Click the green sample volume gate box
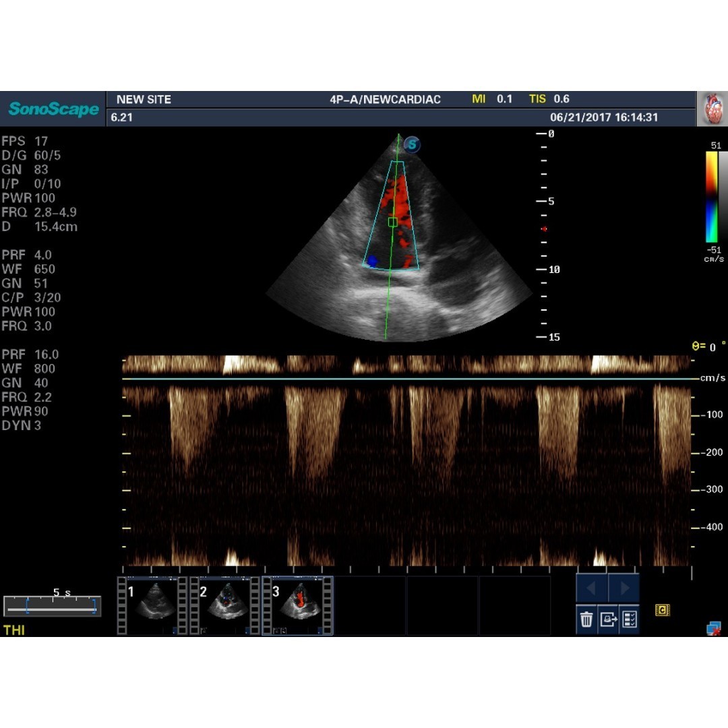The height and width of the screenshot is (728, 728). pos(392,222)
